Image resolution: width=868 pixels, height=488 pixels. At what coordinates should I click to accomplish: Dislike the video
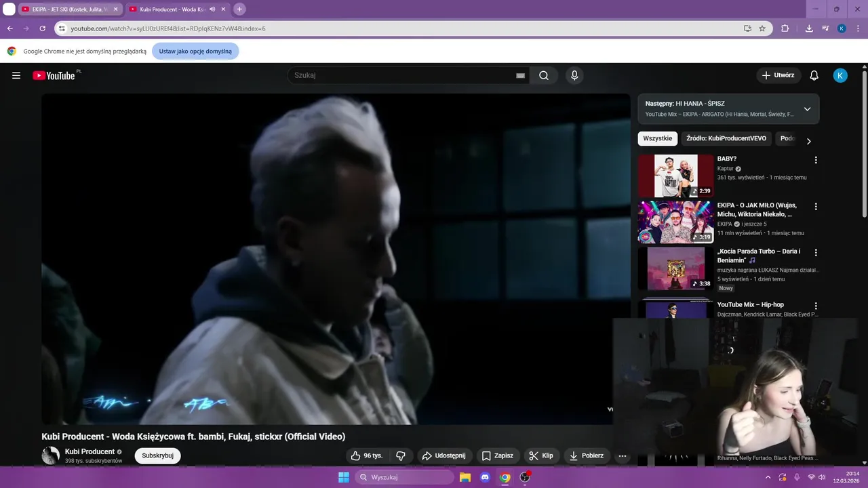401,455
